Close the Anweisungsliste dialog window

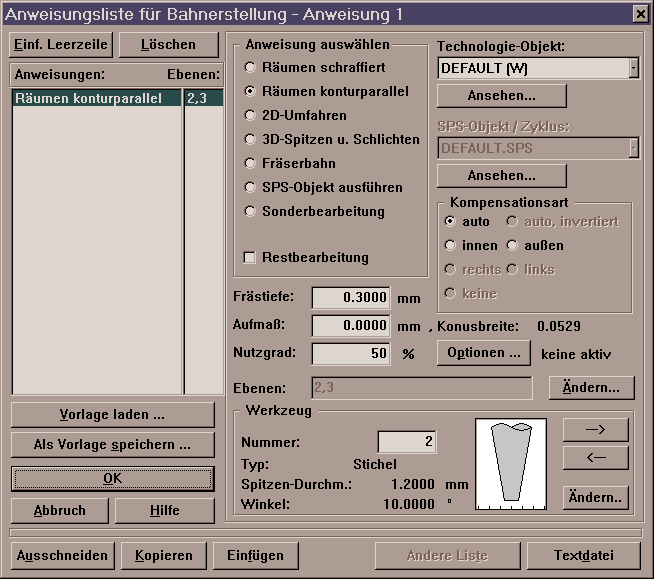point(640,13)
